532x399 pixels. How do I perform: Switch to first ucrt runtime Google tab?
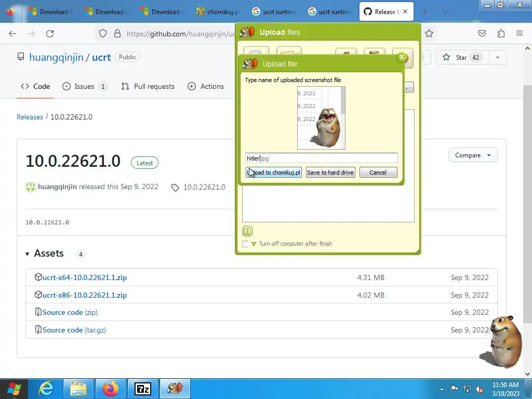tap(274, 12)
